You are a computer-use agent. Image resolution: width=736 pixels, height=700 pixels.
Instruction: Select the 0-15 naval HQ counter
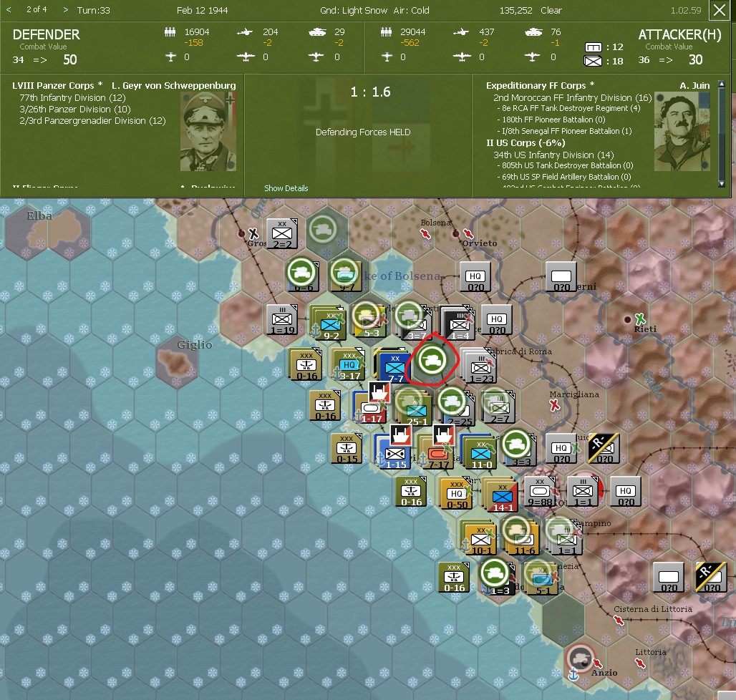(x=347, y=449)
